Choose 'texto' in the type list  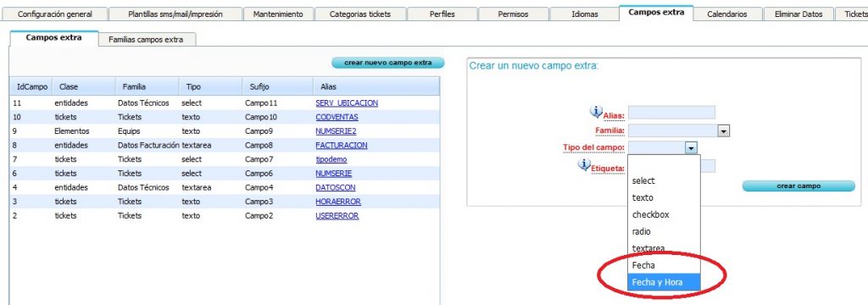click(664, 197)
